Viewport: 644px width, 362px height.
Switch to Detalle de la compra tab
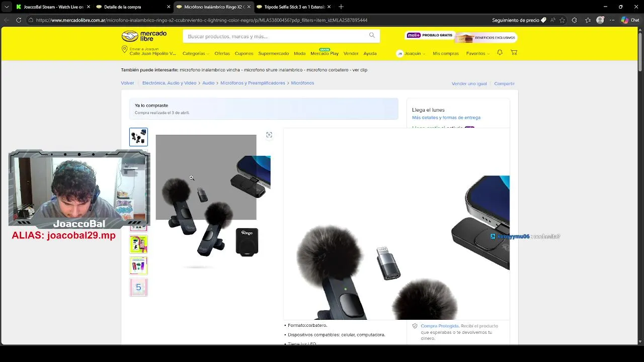click(132, 7)
